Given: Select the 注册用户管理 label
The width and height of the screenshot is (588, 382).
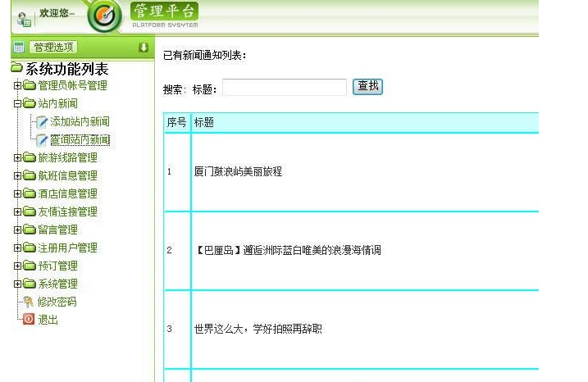Looking at the screenshot, I should coord(67,248).
